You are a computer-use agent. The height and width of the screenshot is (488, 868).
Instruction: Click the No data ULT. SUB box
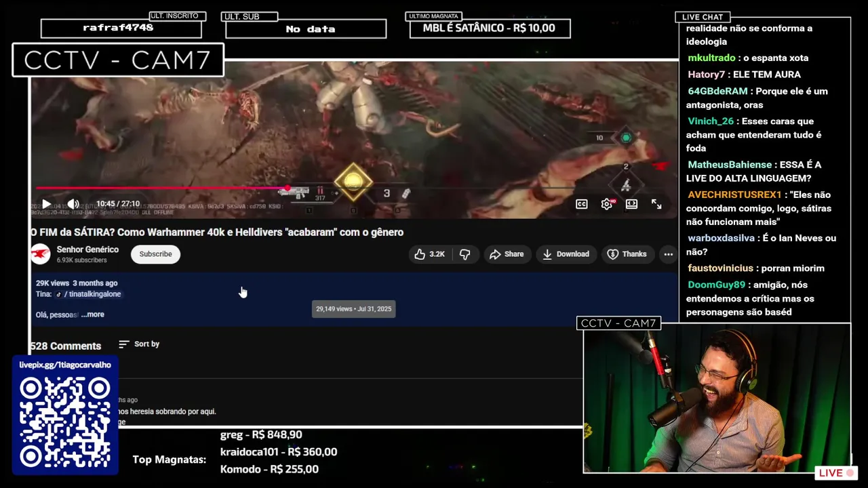pyautogui.click(x=306, y=28)
